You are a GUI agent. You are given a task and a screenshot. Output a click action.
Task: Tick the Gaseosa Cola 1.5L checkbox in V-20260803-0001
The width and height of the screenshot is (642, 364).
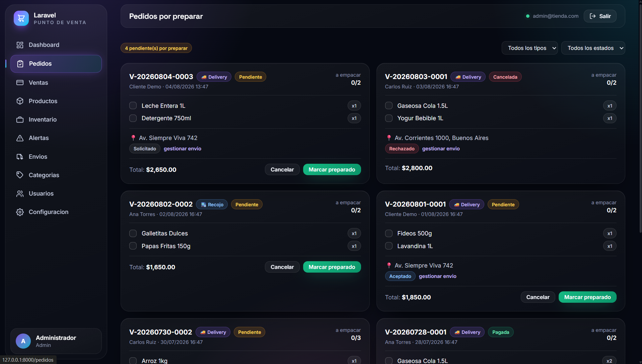pos(389,105)
